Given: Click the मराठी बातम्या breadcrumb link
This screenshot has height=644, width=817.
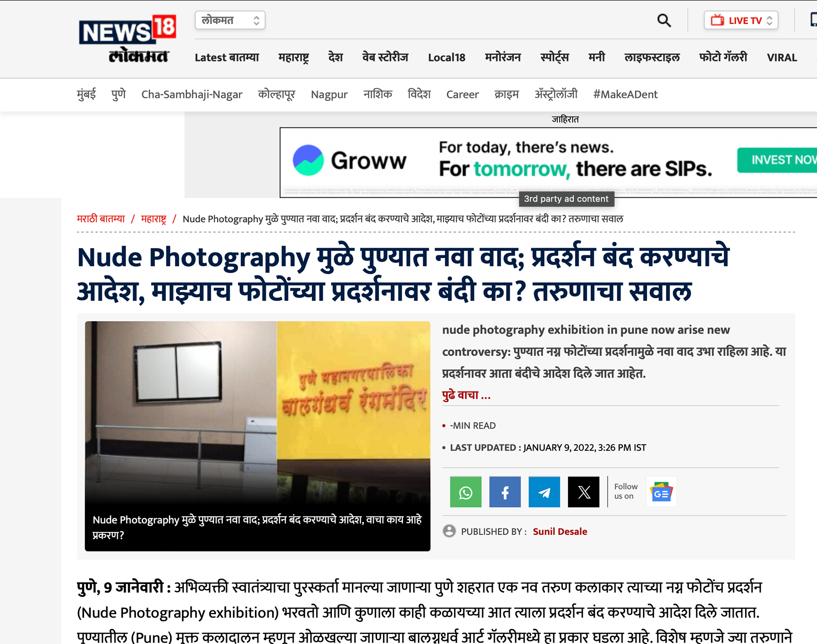Looking at the screenshot, I should (101, 219).
